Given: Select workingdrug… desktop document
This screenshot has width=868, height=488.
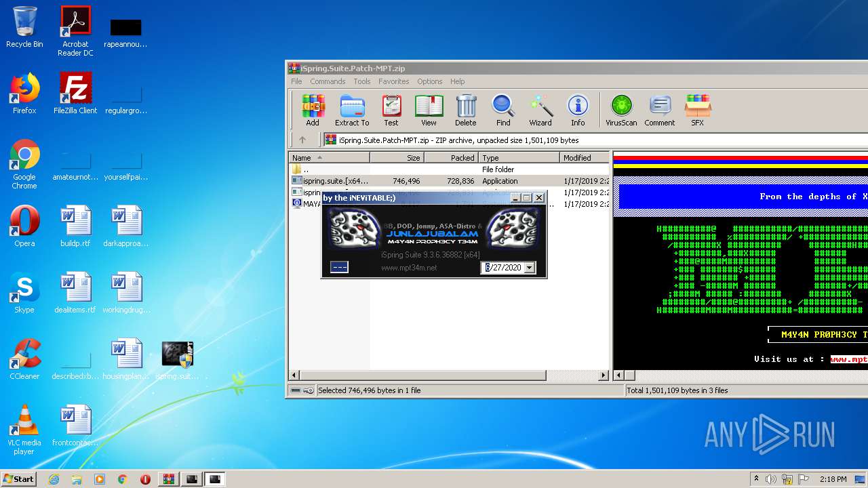Looking at the screenshot, I should pyautogui.click(x=126, y=293).
